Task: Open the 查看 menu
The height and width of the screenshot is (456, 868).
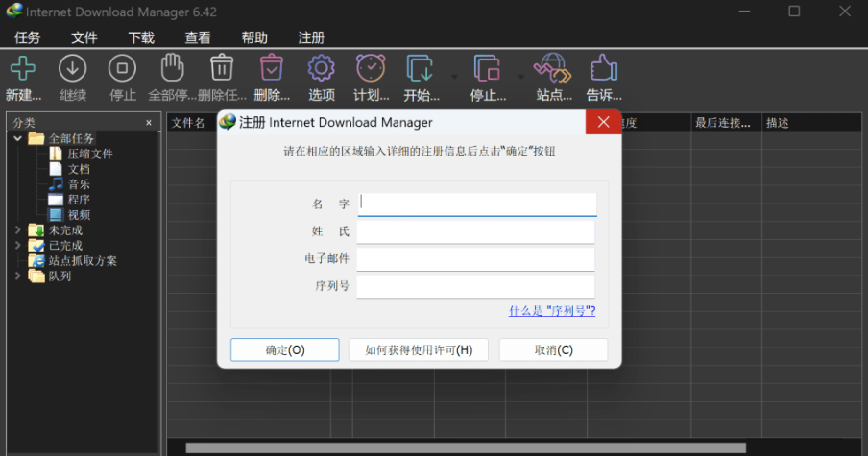Action: [198, 37]
